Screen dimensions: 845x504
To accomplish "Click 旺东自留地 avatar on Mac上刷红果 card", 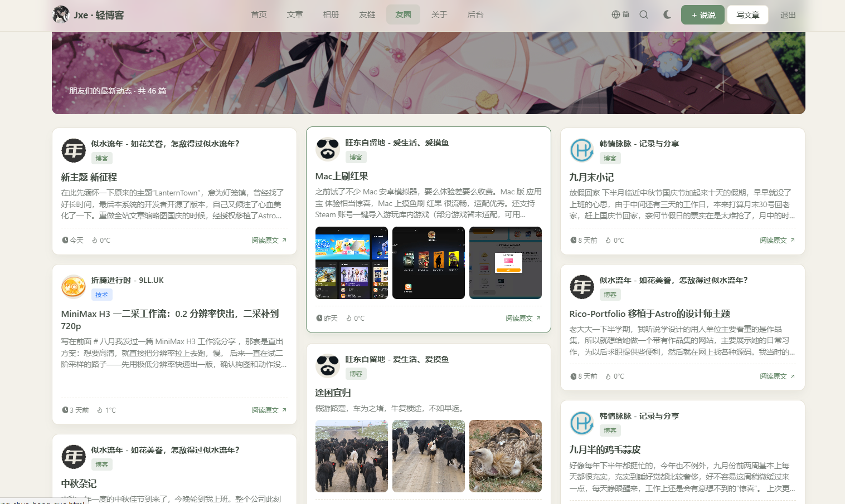I will point(328,149).
